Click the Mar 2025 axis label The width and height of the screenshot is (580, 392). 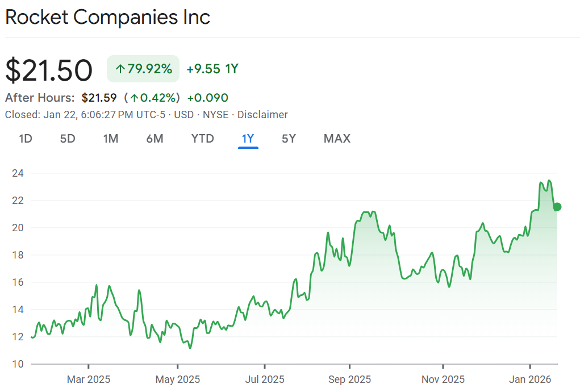tap(89, 380)
